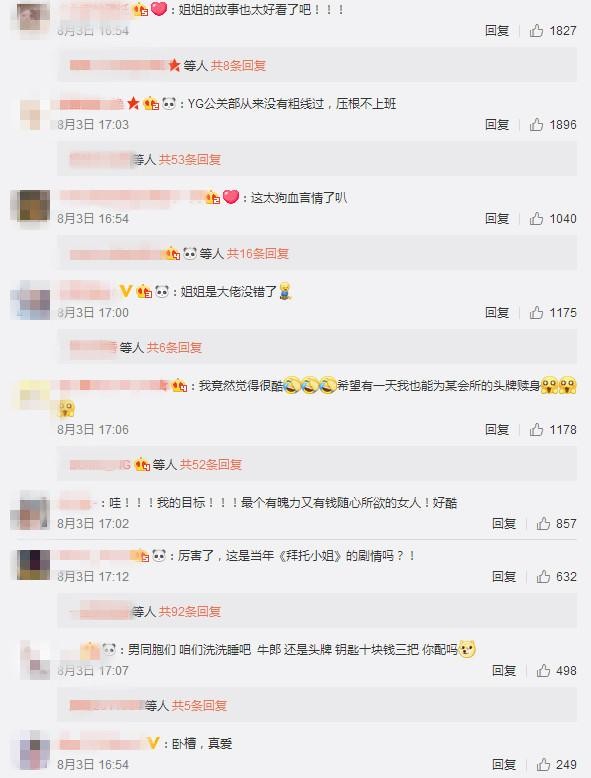Click thumbs-up on the YG公关部 comment
The height and width of the screenshot is (778, 591).
pos(536,125)
